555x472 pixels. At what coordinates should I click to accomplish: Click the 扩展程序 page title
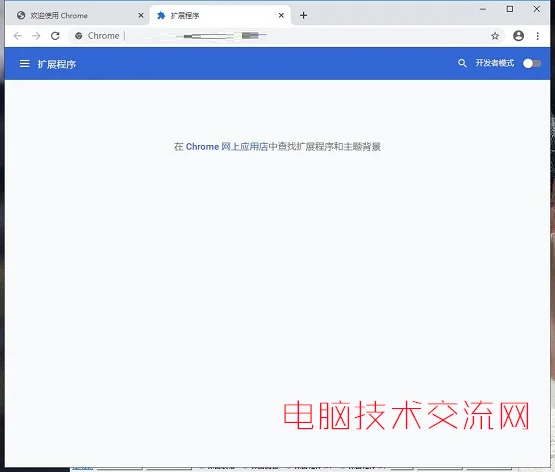point(57,64)
